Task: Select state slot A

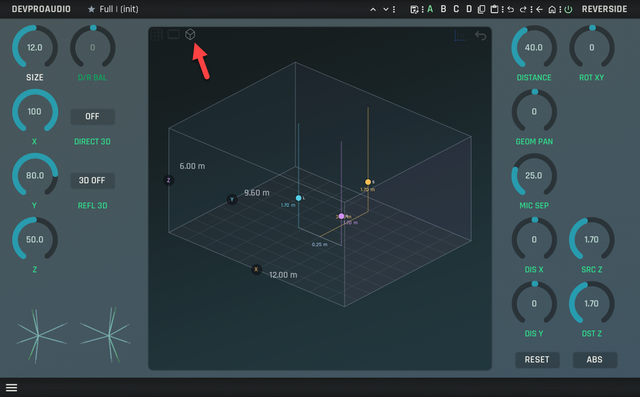Action: coord(430,9)
